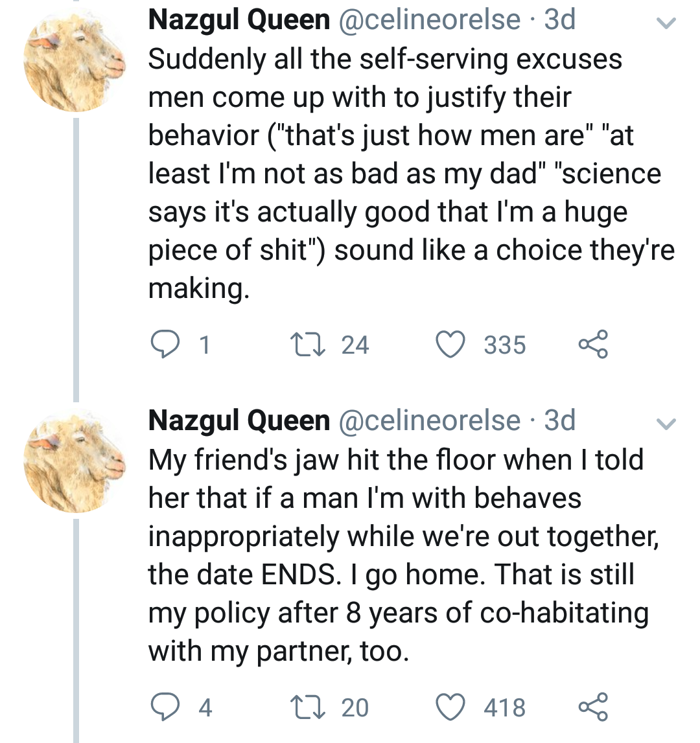Screen dimensions: 700x743
Task: Open dropdown arrow on first tweet
Action: pos(666,23)
